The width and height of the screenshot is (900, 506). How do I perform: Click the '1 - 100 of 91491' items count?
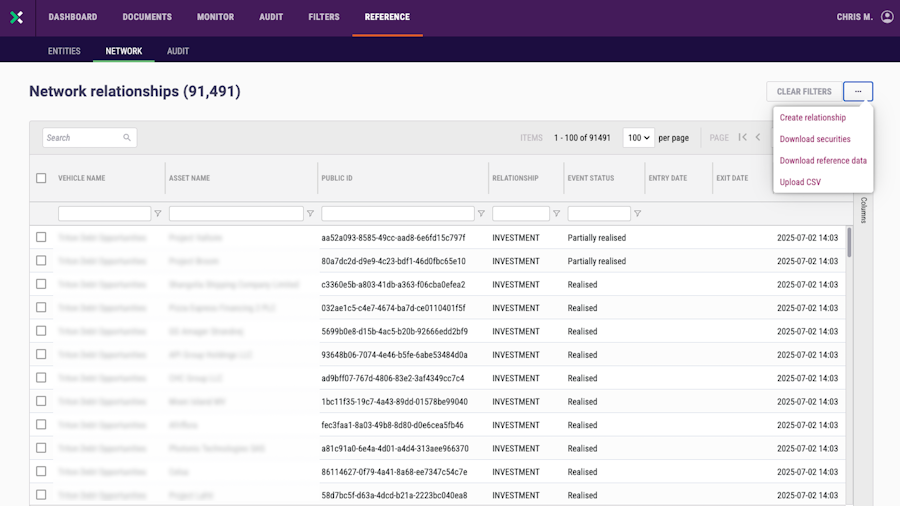click(582, 138)
